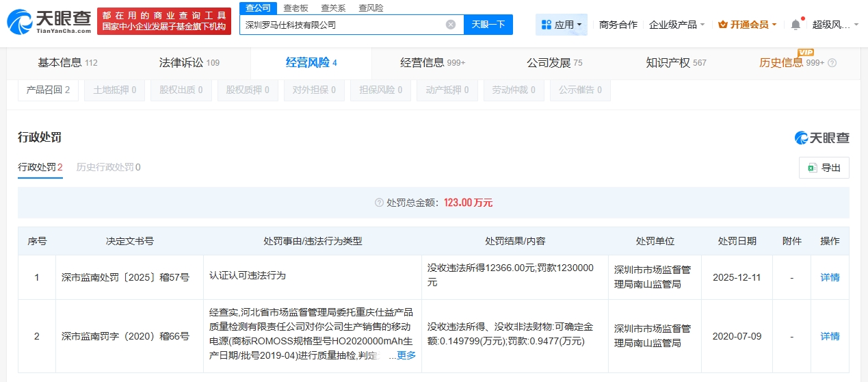Open the notification bell
This screenshot has height=382, width=868.
point(795,25)
